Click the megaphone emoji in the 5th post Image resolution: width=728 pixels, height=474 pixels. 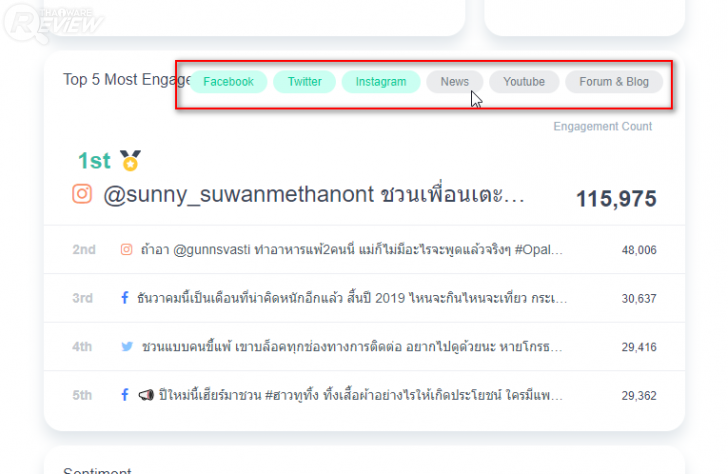pos(146,395)
